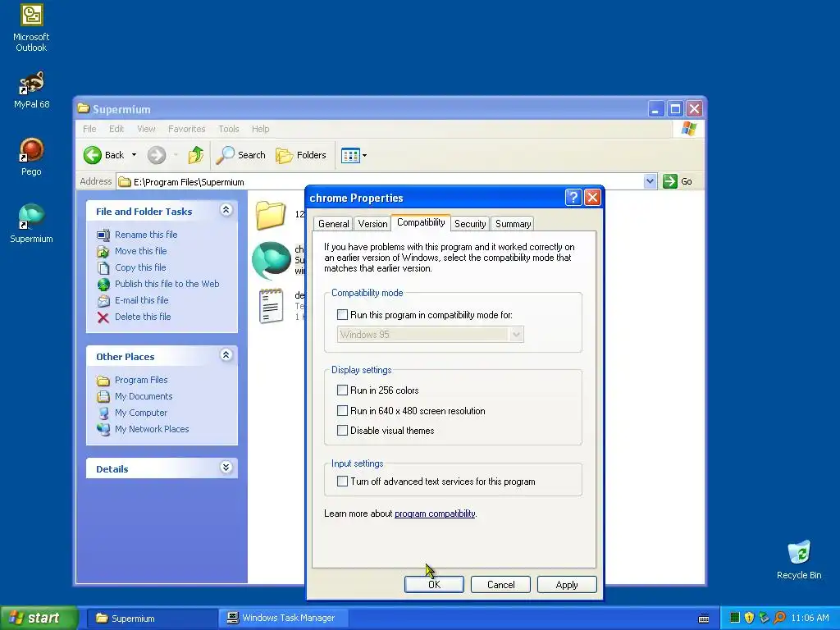The width and height of the screenshot is (840, 630).
Task: Select the chrome Supermium file icon
Action: tap(272, 260)
